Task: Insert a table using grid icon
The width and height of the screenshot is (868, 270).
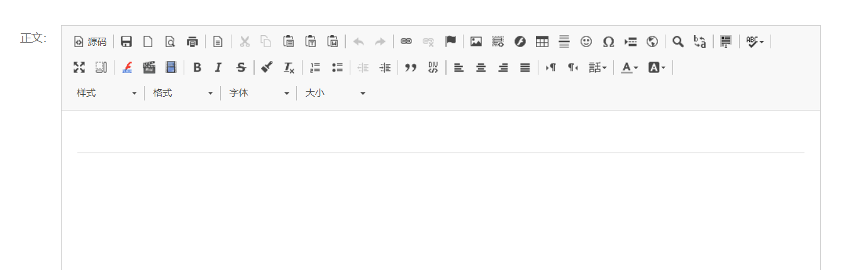Action: [x=542, y=42]
